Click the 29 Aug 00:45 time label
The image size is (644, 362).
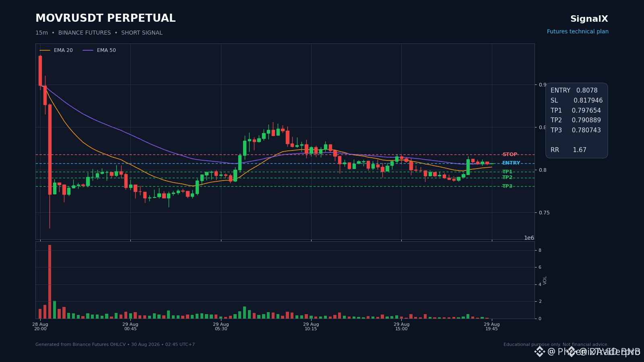pyautogui.click(x=130, y=327)
